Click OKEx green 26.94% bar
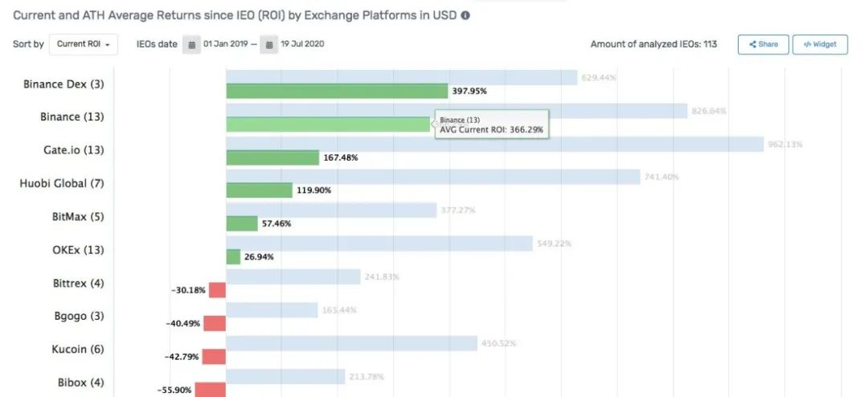Image resolution: width=868 pixels, height=397 pixels. pos(233,257)
